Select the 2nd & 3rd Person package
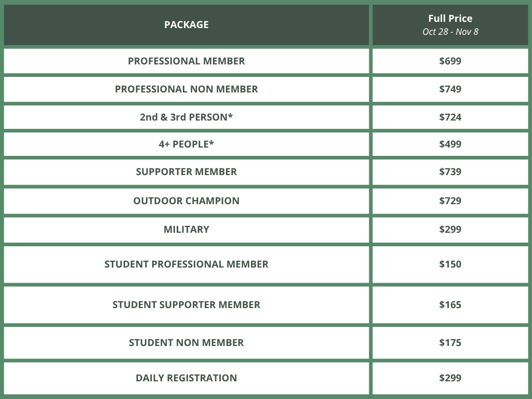 click(x=186, y=117)
